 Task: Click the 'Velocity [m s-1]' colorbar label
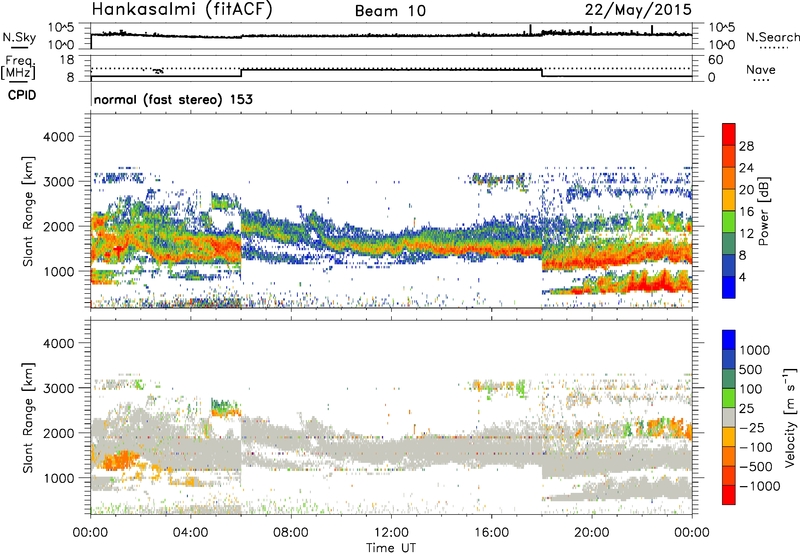(790, 416)
